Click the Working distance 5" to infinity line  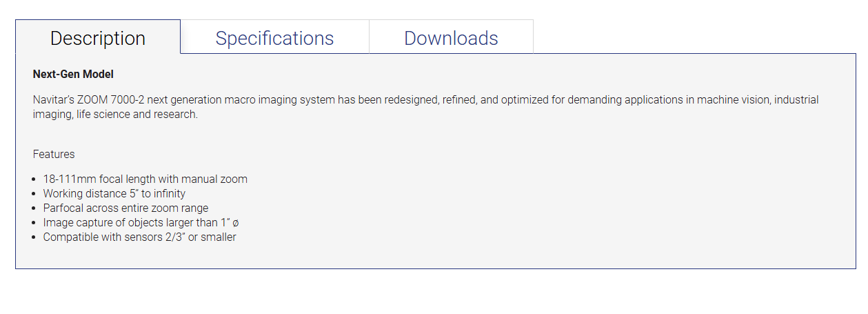point(114,193)
